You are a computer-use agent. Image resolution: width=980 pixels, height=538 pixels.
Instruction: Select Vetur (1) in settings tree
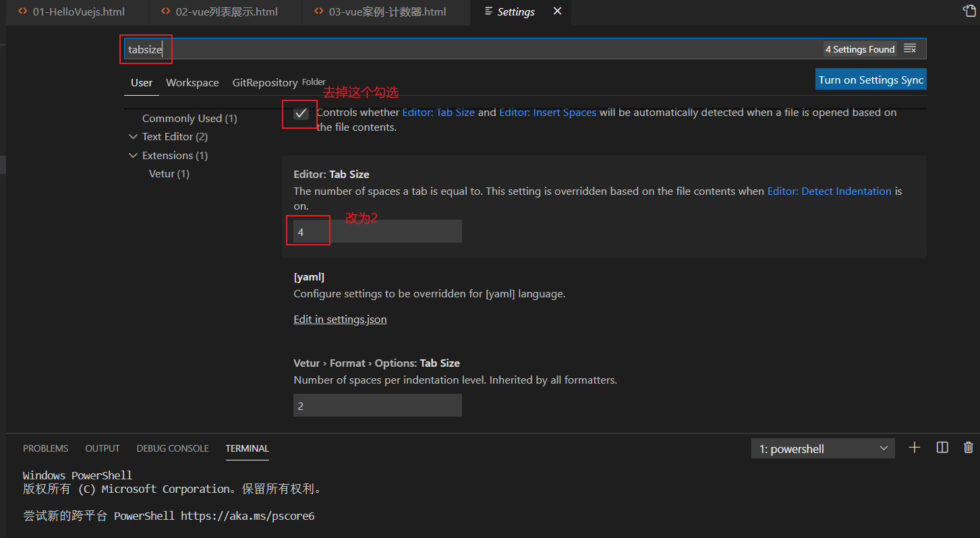click(x=169, y=174)
